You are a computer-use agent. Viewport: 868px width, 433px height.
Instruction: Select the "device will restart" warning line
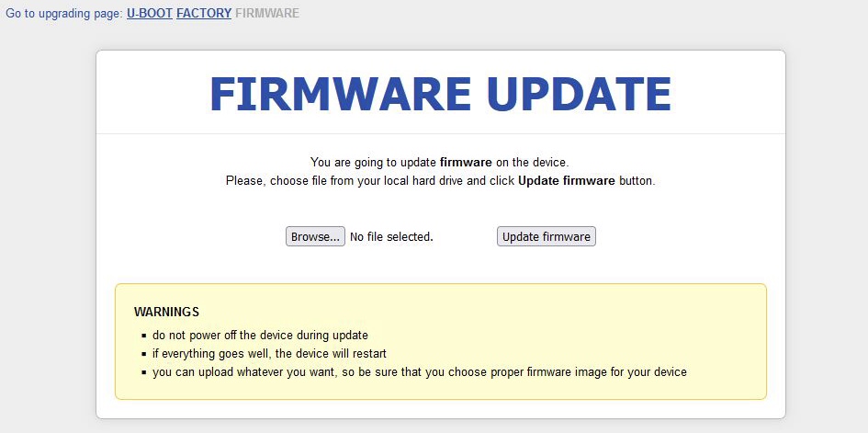pos(269,354)
